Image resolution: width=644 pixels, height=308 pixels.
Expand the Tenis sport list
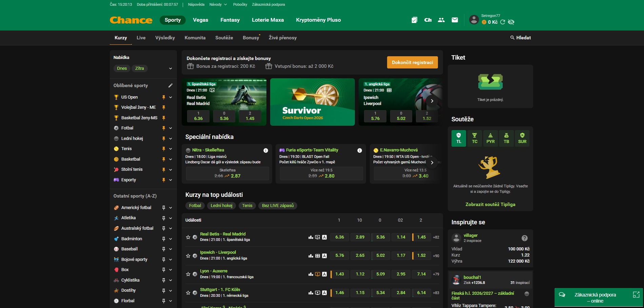[x=170, y=149]
